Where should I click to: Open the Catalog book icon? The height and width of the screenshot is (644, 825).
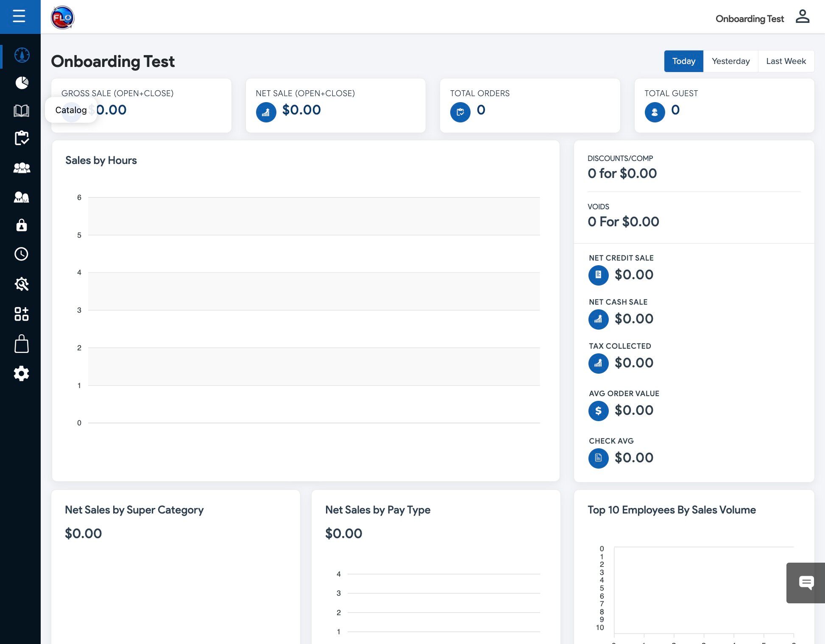click(x=21, y=111)
